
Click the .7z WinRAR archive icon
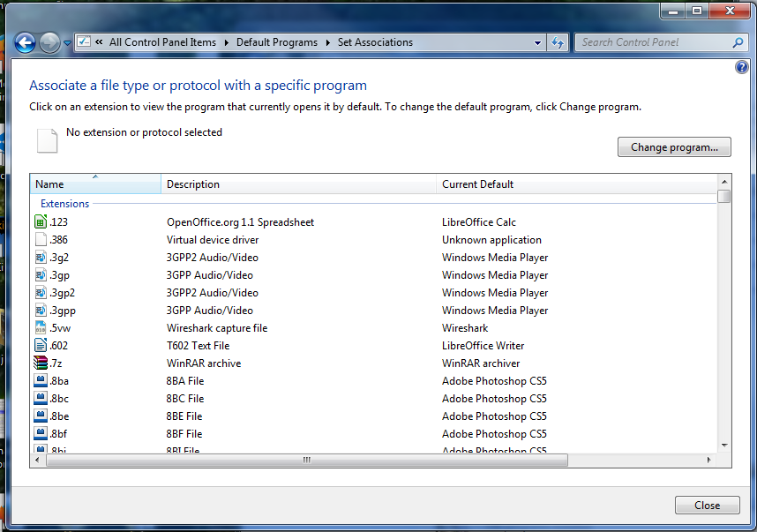41,363
